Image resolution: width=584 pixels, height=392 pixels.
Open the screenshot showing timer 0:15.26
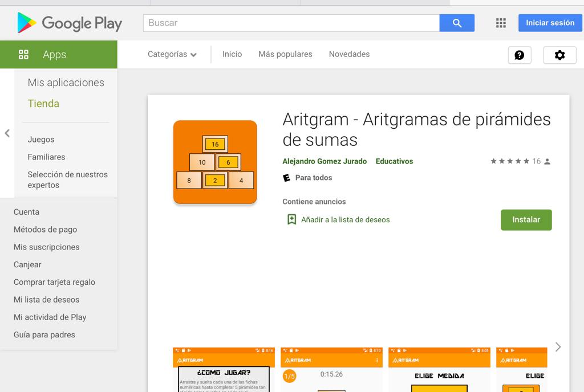click(331, 369)
